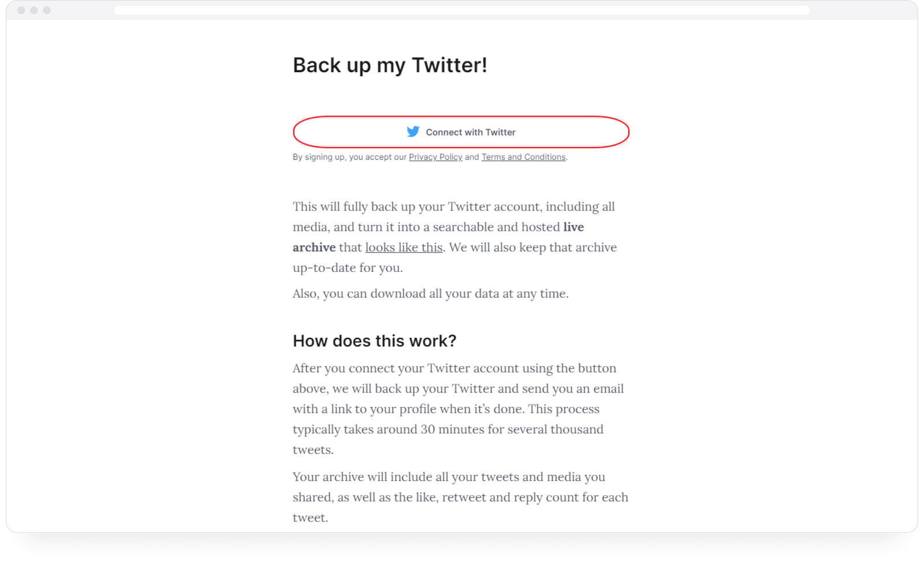Click the signup disclaimer sentence
This screenshot has width=924, height=565.
[430, 157]
